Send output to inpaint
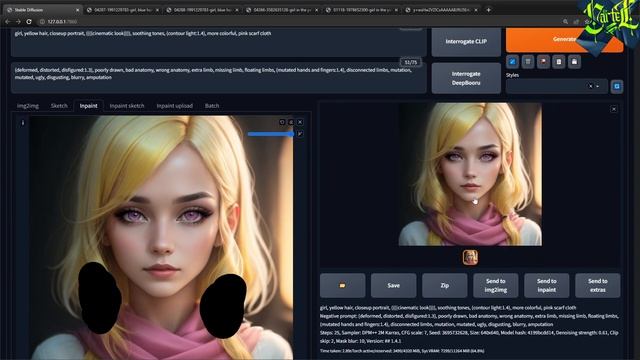Viewport: 640px width, 360px height. pos(547,285)
